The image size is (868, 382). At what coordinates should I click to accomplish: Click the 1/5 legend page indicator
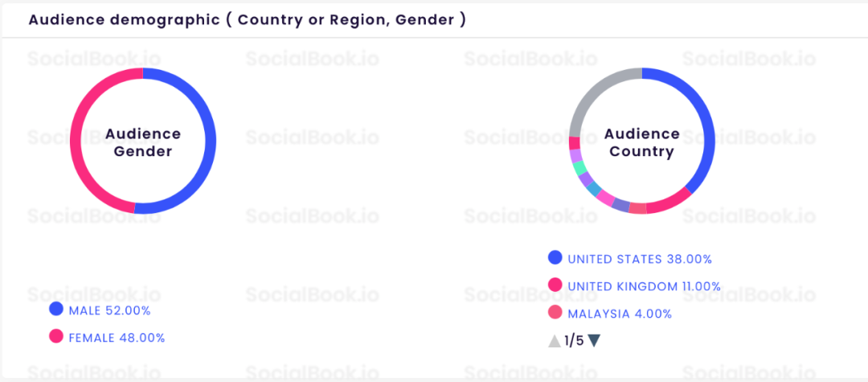[x=574, y=341]
